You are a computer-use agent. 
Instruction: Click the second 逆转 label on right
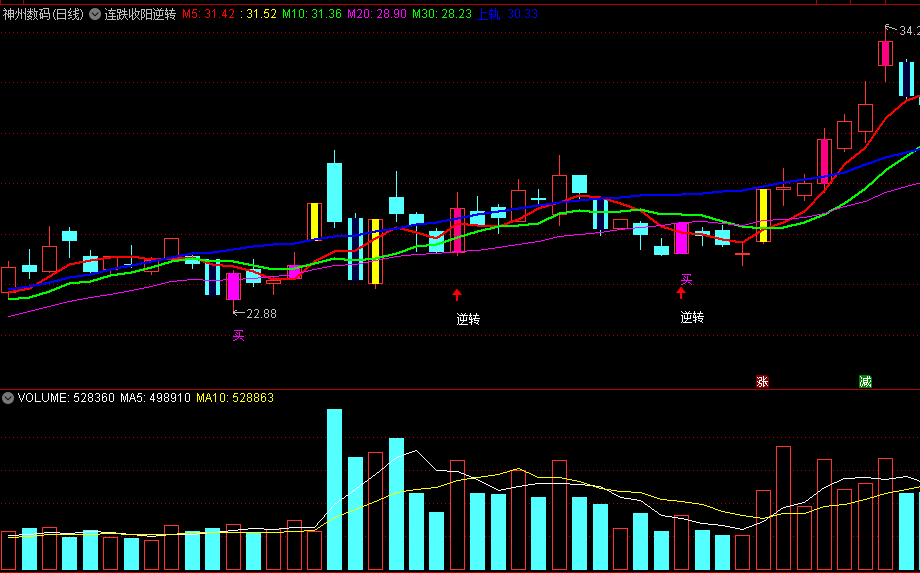pyautogui.click(x=692, y=318)
